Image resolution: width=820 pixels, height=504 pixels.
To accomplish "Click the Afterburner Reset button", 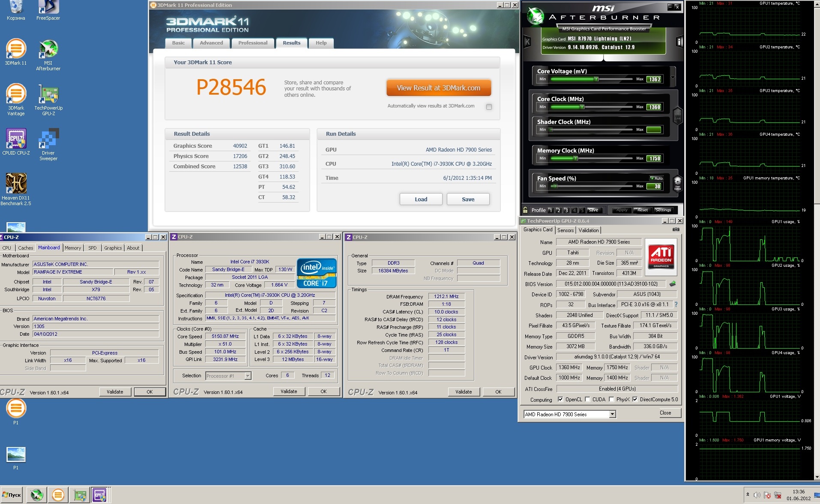I will tap(642, 210).
